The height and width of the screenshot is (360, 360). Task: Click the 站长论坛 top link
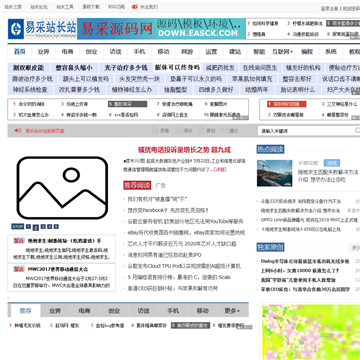(x=39, y=7)
